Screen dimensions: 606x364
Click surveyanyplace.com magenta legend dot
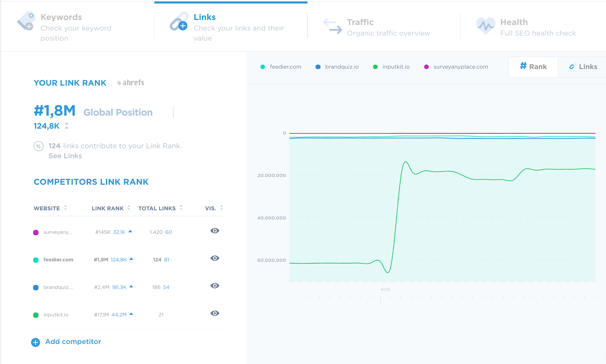[426, 67]
